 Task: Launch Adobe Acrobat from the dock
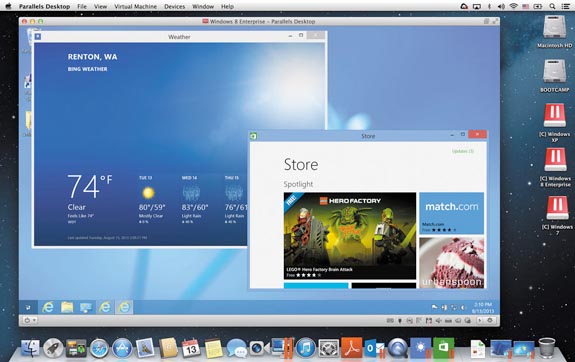coord(351,347)
